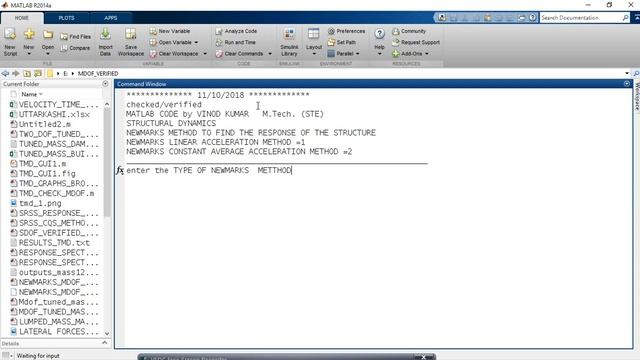
Task: Expand the Add-Ons dropdown
Action: [x=427, y=54]
